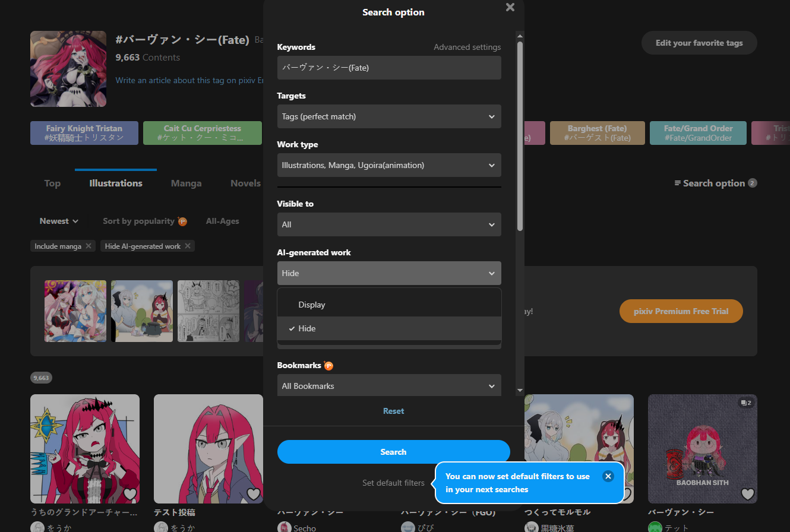
Task: Open 黒糖氷菓's avatar icon
Action: (x=532, y=528)
